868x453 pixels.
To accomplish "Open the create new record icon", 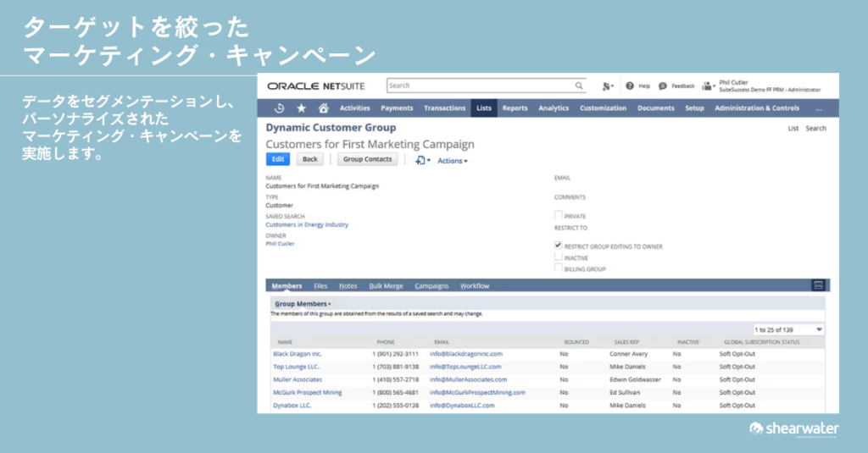I will point(607,86).
